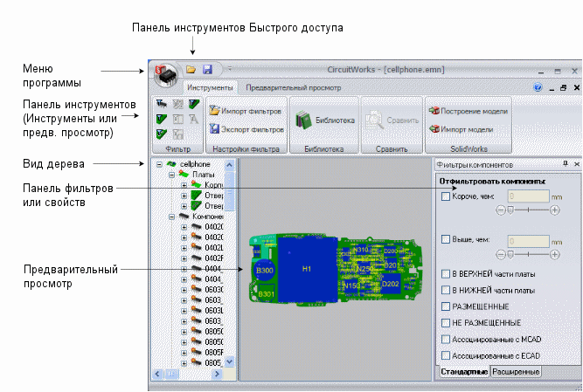Enable Ассоциированные с MCAD checkbox
This screenshot has width=583, height=392.
tap(446, 339)
